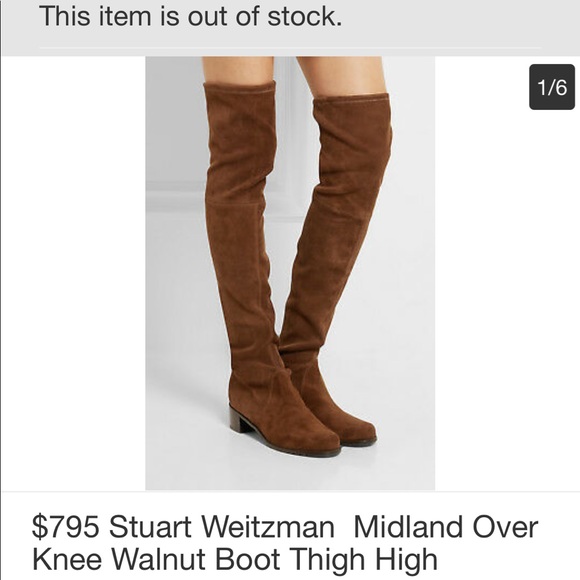Click the bare thigh above the left boot
The image size is (580, 580).
click(239, 70)
